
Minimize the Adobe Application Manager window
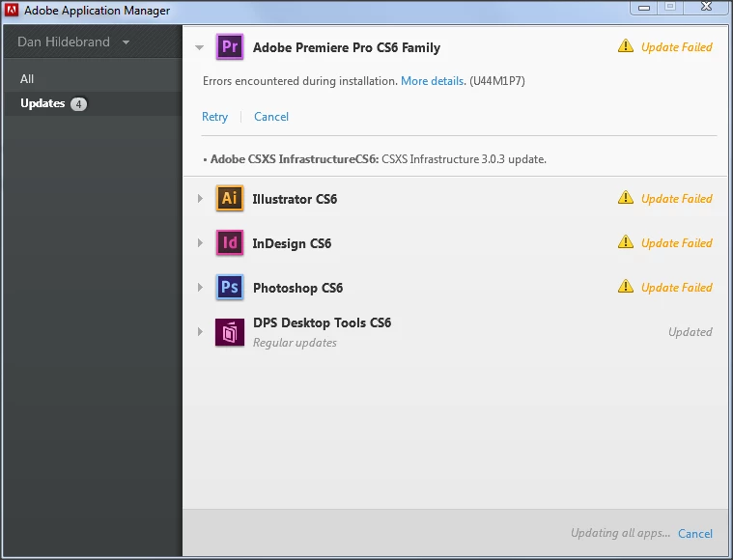(x=644, y=8)
